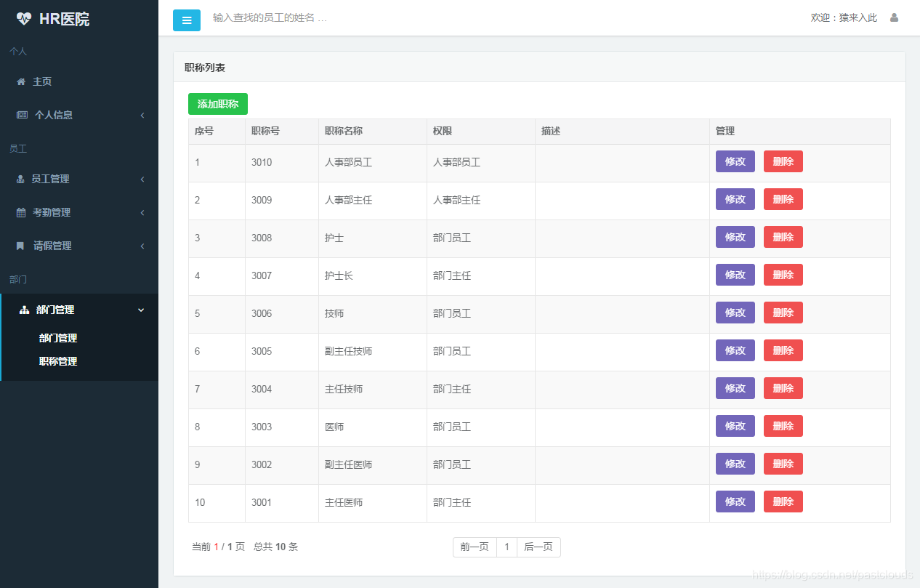Screen dimensions: 920x588
Task: Toggle the sidebar hamburger menu button
Action: [x=187, y=20]
